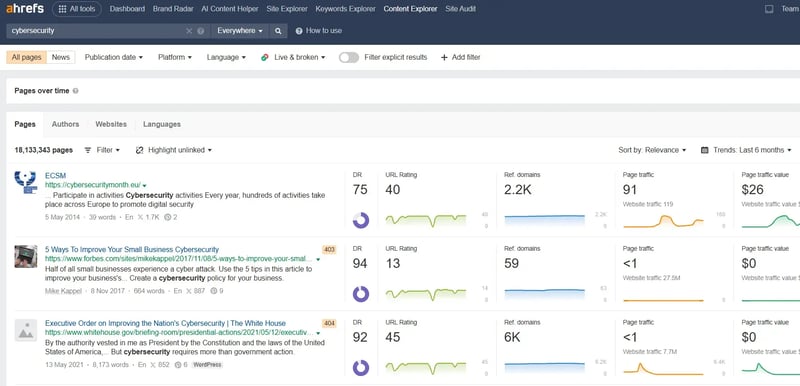Click the Forbes article thumbnail
800x386 pixels.
pos(26,256)
